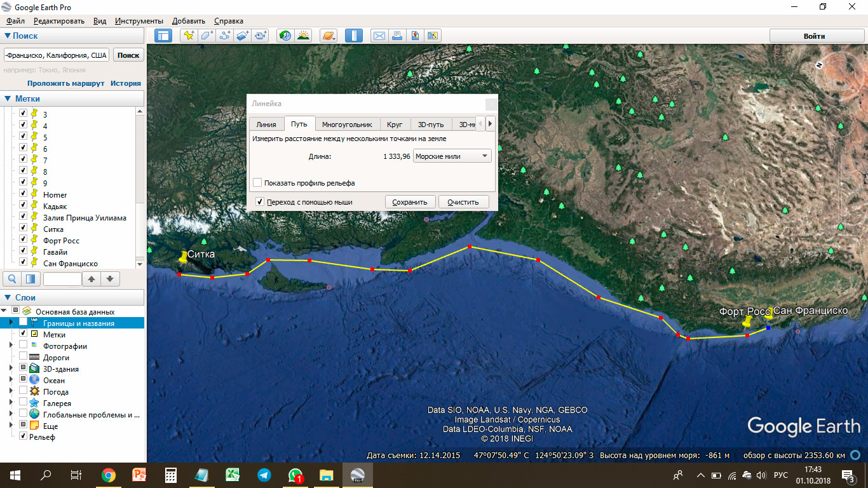
Task: Collapse the Метки panel
Action: click(8, 98)
